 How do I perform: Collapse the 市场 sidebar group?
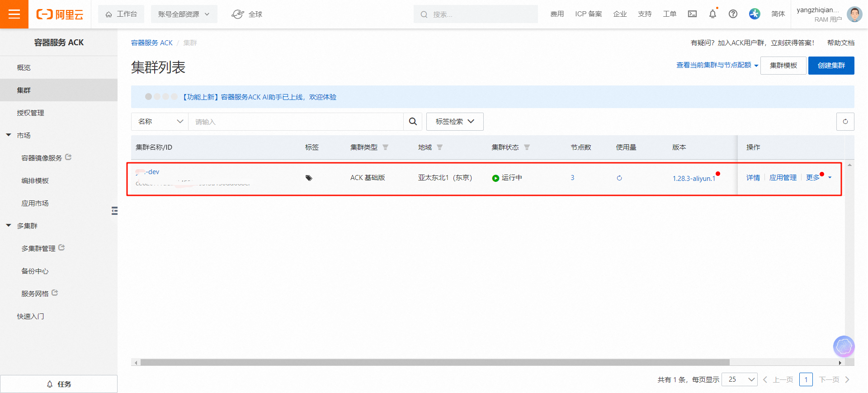[9, 135]
